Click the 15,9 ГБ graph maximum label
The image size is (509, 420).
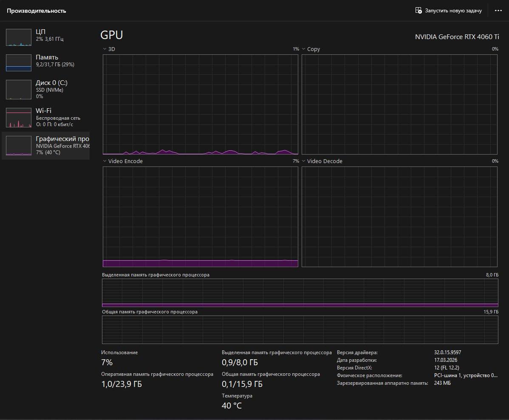[491, 312]
